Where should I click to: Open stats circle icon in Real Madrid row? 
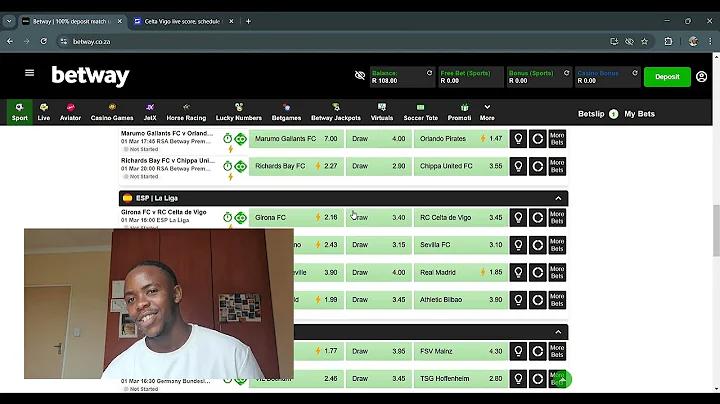[538, 272]
